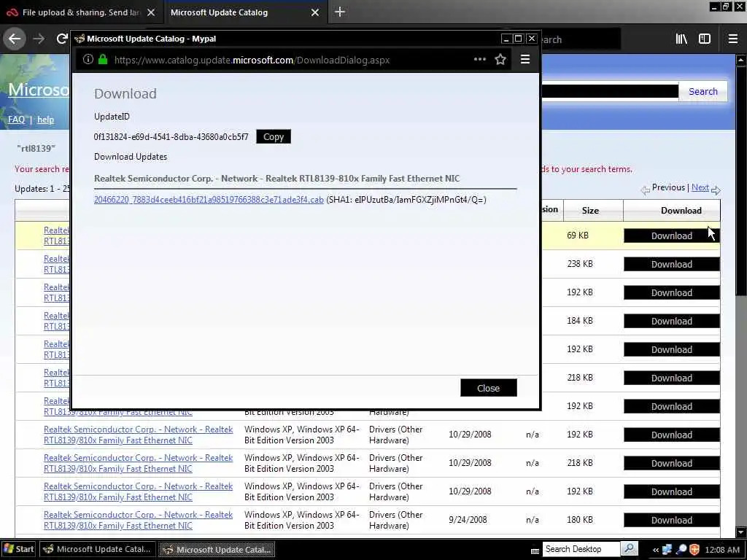Go back with the browser back arrow
Viewport: 747px width, 560px height.
15,39
